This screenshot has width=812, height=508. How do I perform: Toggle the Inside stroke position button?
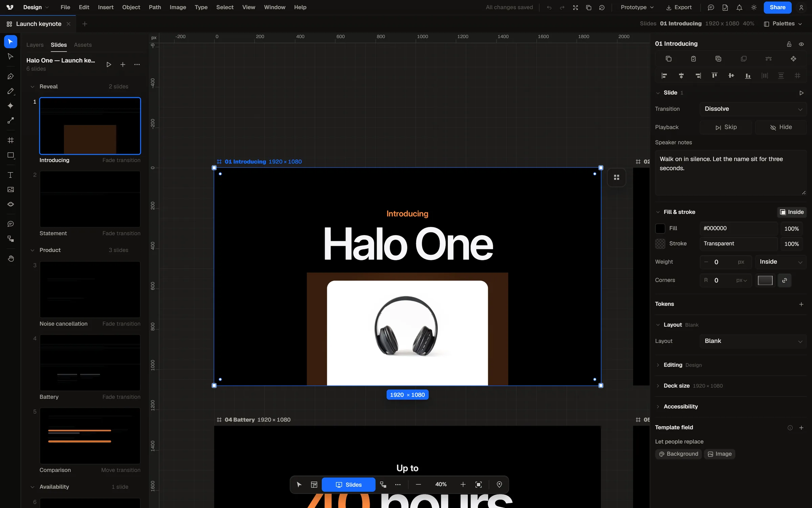792,212
